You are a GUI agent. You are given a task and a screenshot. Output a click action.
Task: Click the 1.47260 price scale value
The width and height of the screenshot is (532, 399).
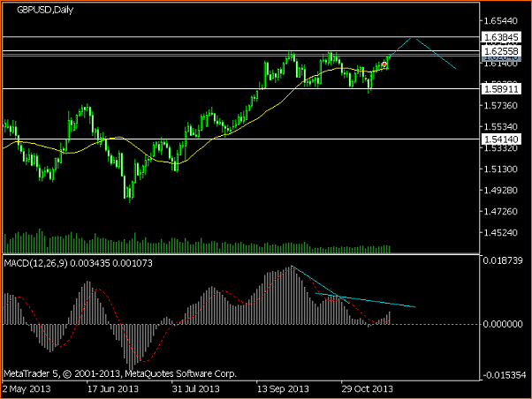(500, 212)
